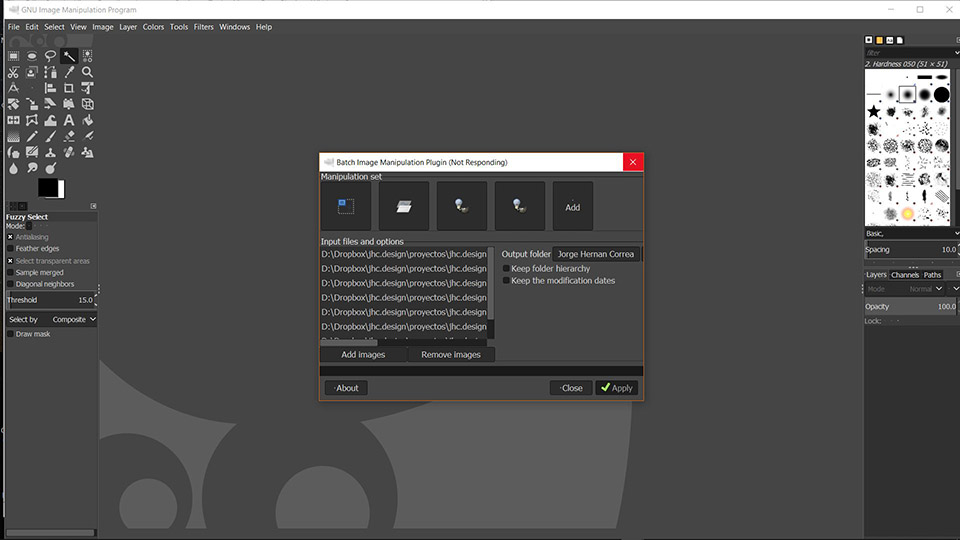Select the Scissors Select tool
The image size is (960, 540).
[13, 72]
